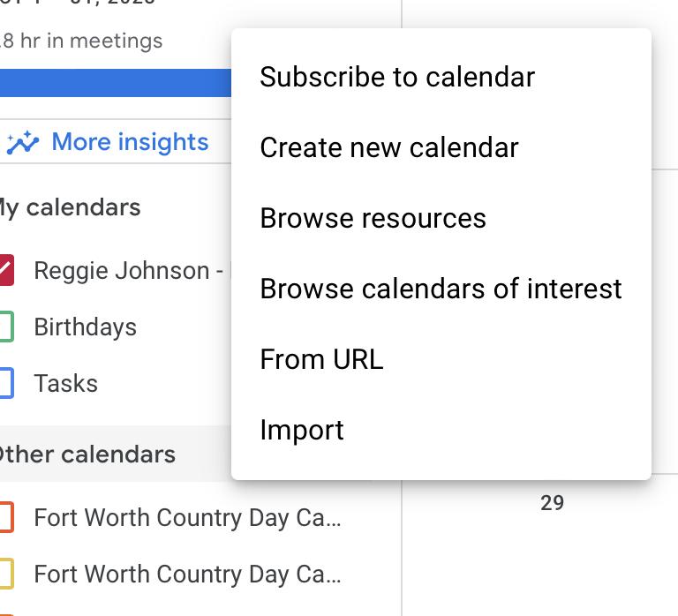
Task: Click the Birthdays calendar label
Action: click(x=85, y=327)
